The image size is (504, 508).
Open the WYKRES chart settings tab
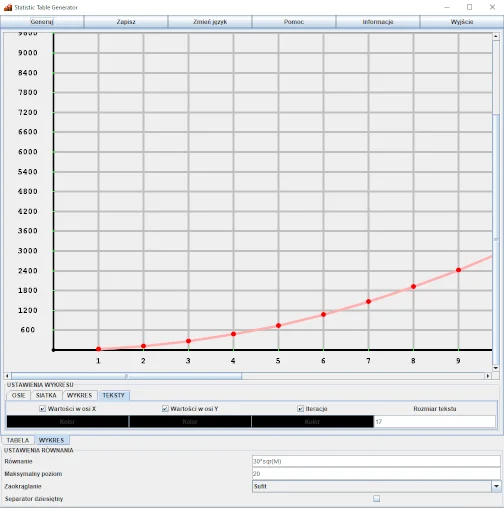click(80, 395)
